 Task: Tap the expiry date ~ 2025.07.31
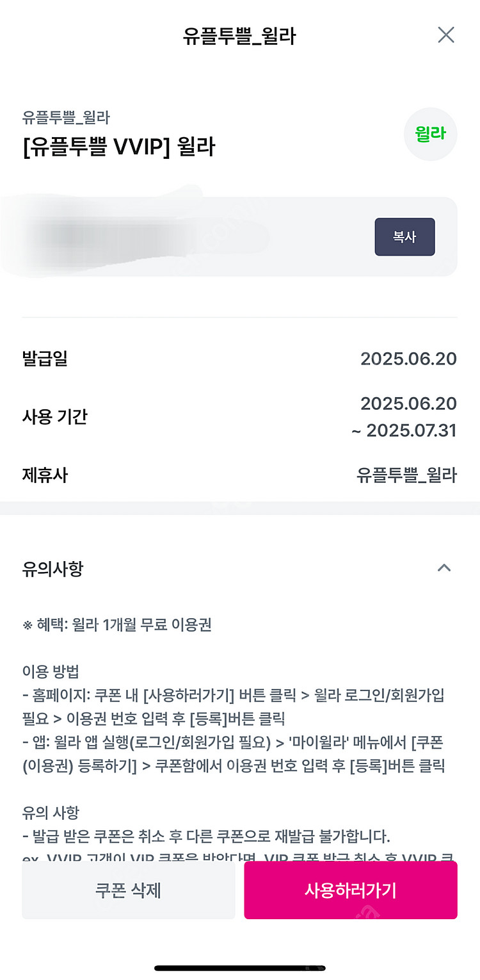tap(404, 430)
